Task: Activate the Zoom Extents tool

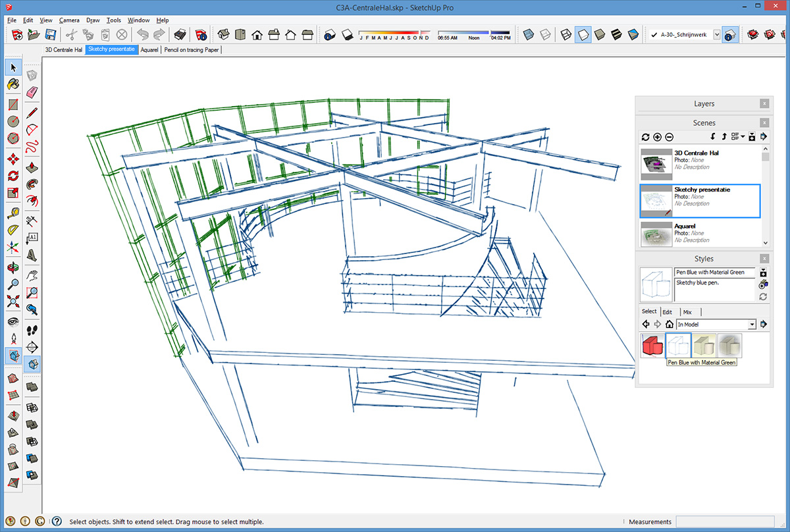Action: click(13, 301)
